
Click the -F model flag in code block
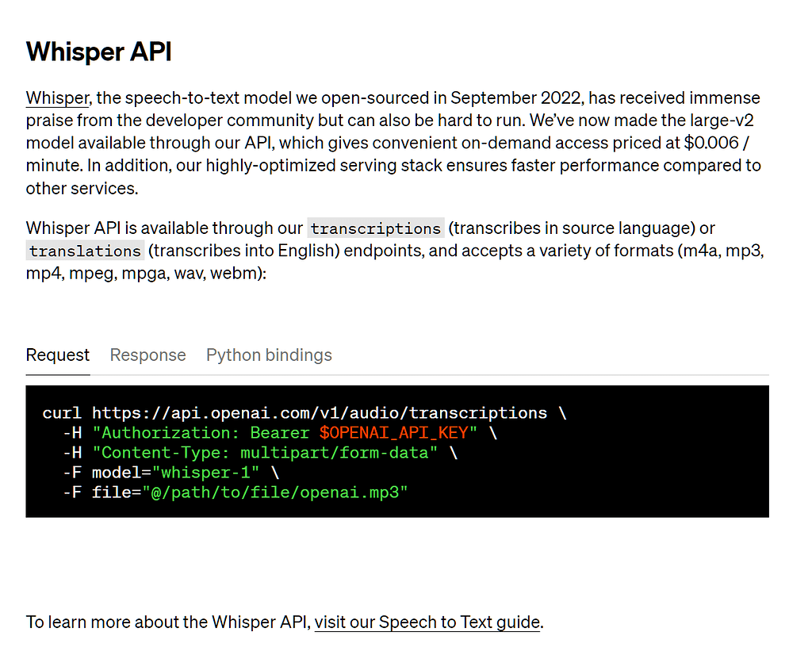click(x=95, y=472)
